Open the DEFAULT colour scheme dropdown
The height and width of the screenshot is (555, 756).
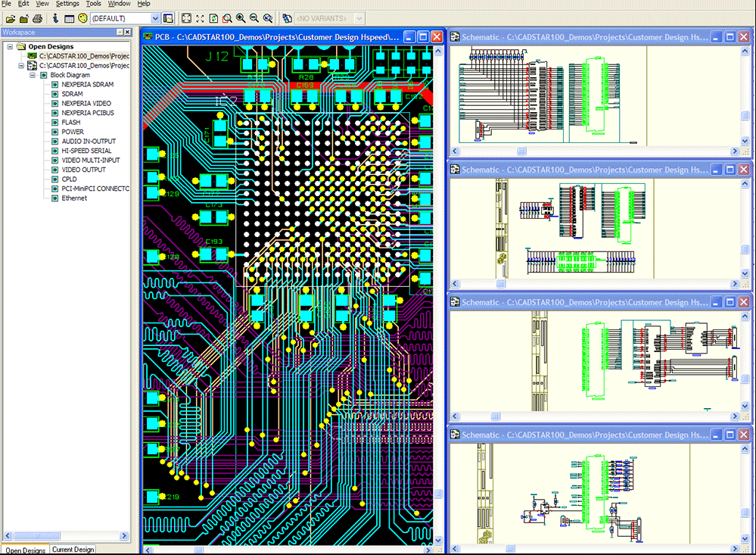155,18
